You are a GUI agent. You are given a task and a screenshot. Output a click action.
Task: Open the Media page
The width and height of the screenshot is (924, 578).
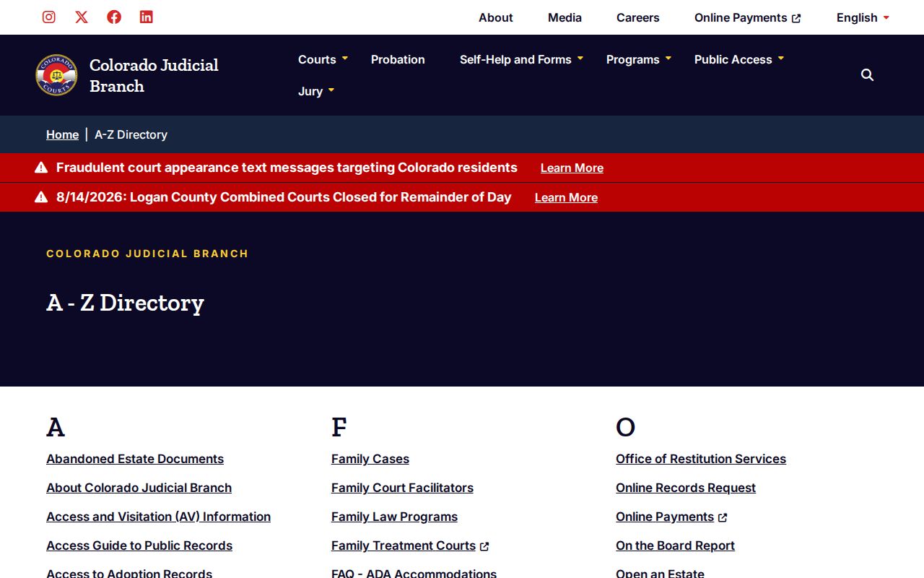(565, 17)
